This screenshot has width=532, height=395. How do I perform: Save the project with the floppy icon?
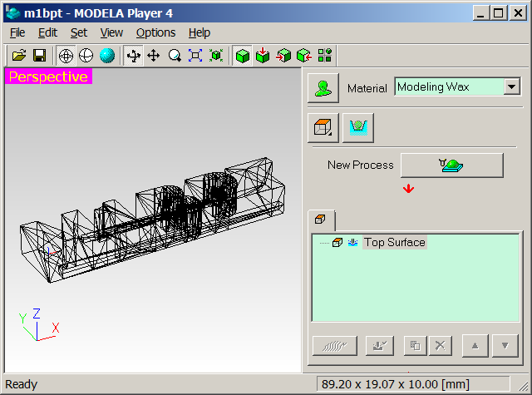[x=39, y=56]
